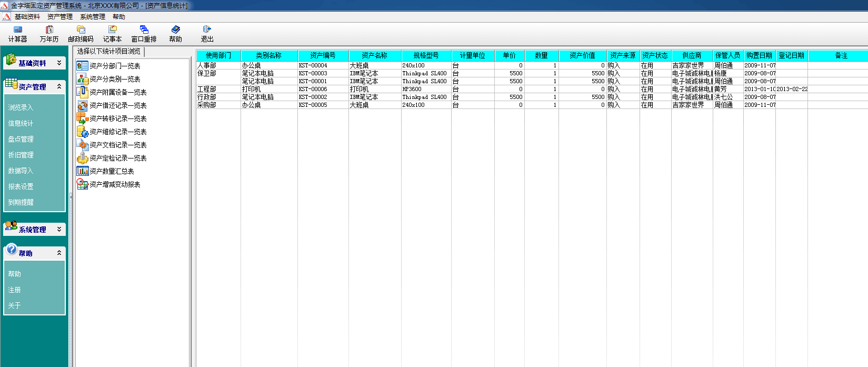Click the 退出 exit icon

pos(207,29)
